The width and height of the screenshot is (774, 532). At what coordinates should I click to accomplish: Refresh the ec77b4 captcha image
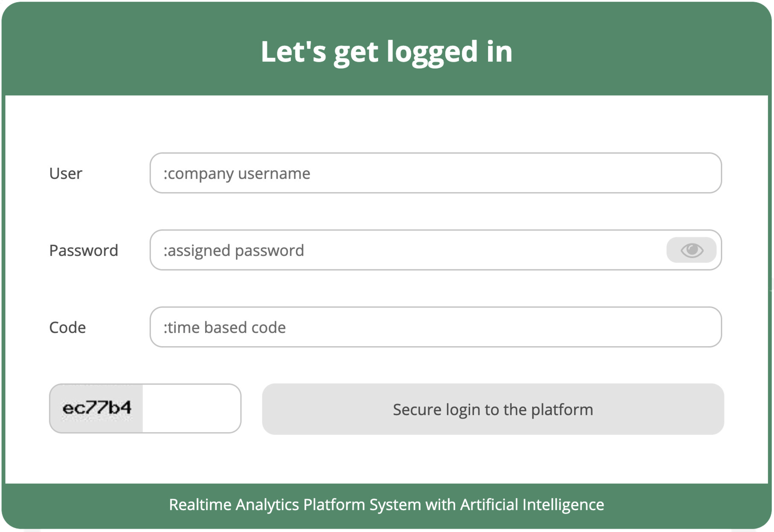(97, 408)
